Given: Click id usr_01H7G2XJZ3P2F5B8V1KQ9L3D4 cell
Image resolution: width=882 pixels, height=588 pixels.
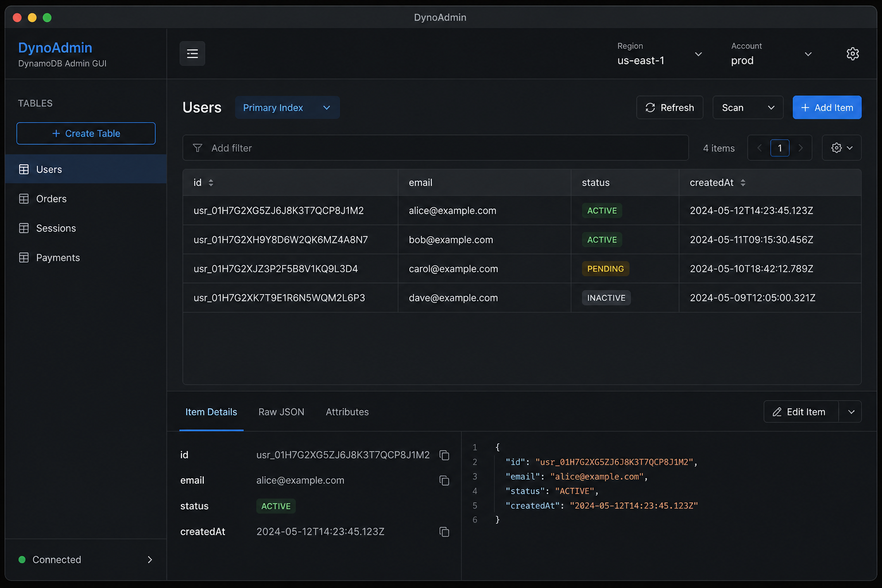Looking at the screenshot, I should (291, 269).
